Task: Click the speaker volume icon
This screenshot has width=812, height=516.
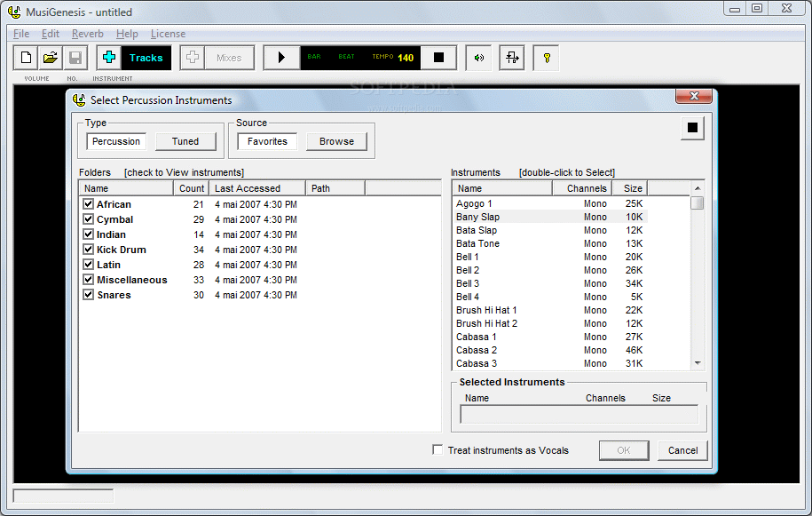Action: coord(479,58)
